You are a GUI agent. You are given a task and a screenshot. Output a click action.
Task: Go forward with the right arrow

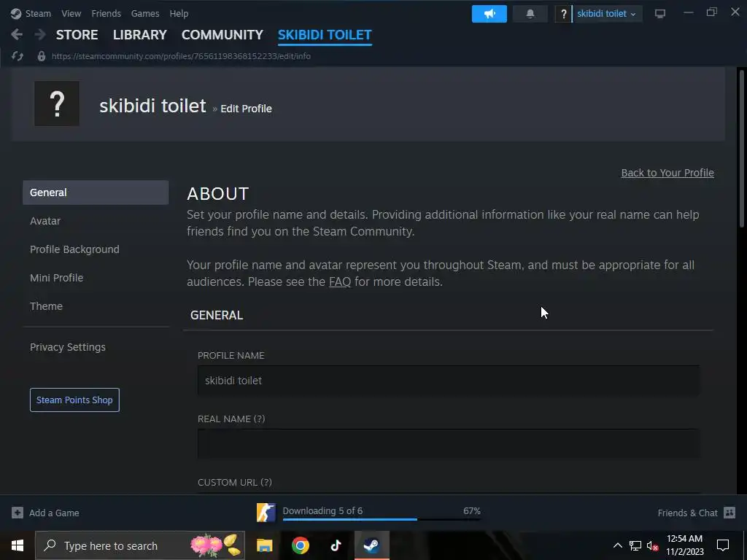point(40,34)
